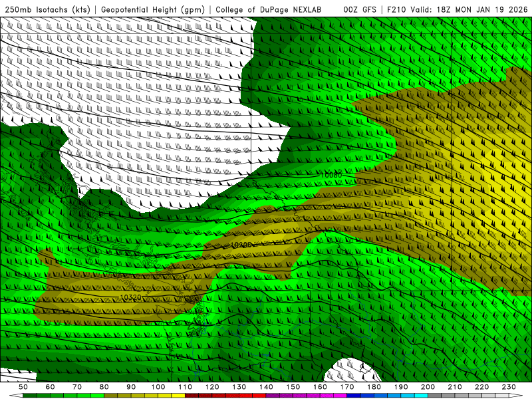
Task: Click the 200 tick label on the color scale
Action: click(428, 387)
